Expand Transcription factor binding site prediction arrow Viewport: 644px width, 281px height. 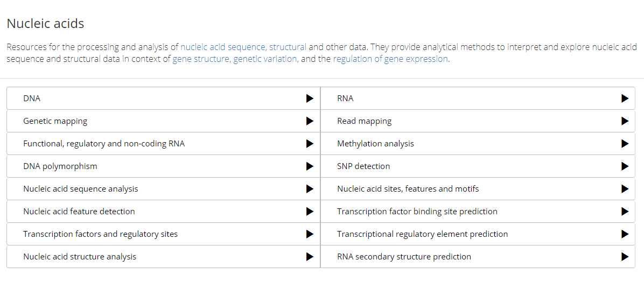tap(625, 212)
